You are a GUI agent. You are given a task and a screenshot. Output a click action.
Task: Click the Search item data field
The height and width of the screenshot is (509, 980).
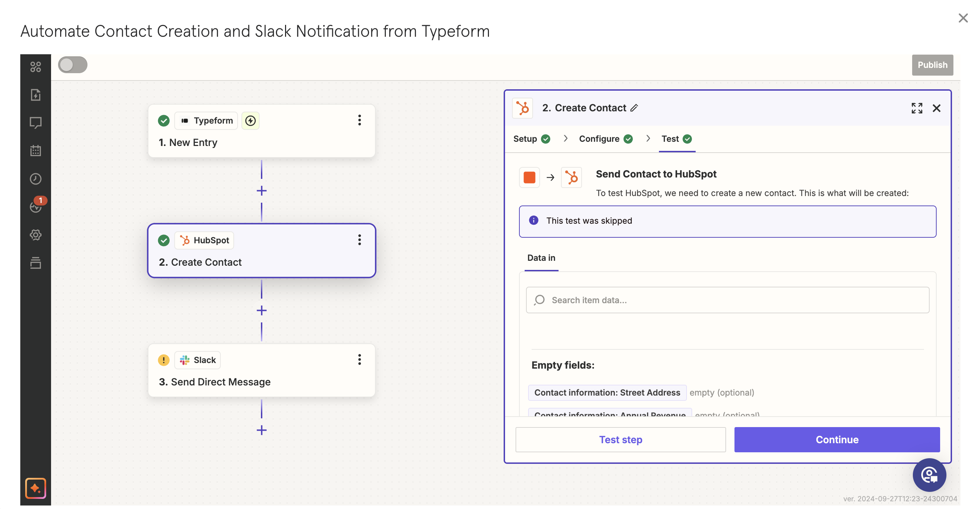(x=727, y=300)
